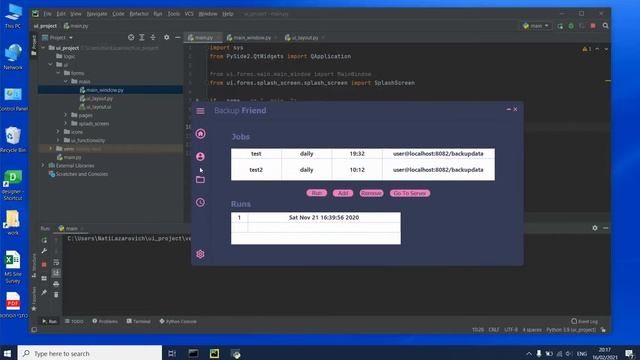Viewport: 640px width, 360px height.
Task: Open the File menu in PyCharm
Action: coord(47,14)
